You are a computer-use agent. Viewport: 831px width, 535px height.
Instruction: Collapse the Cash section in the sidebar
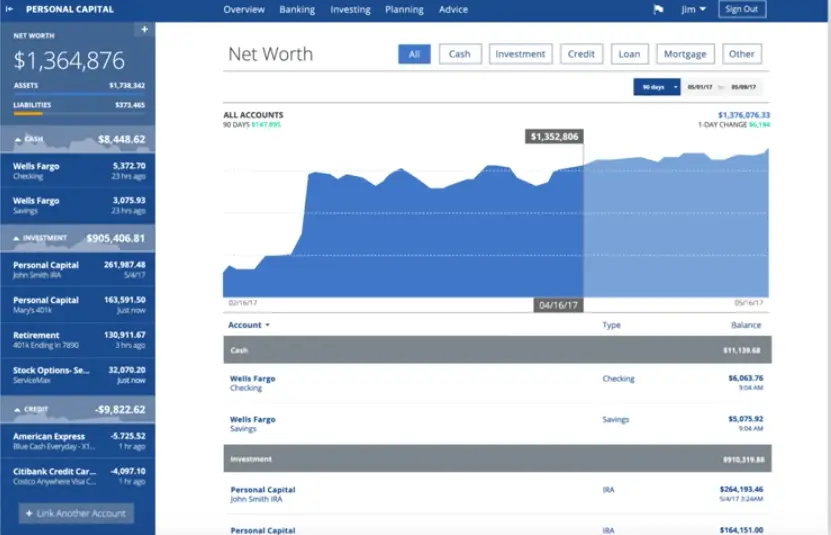click(17, 139)
